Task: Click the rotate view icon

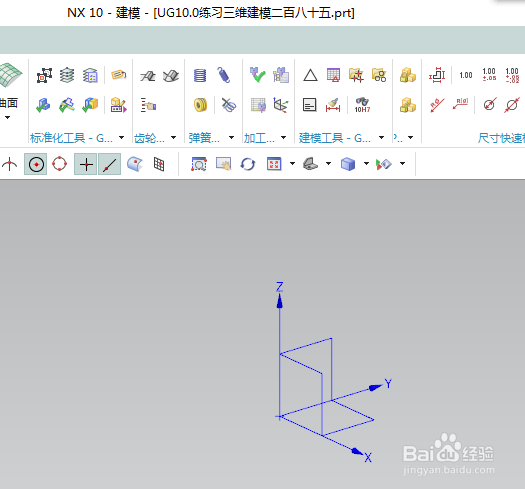Action: (x=248, y=164)
